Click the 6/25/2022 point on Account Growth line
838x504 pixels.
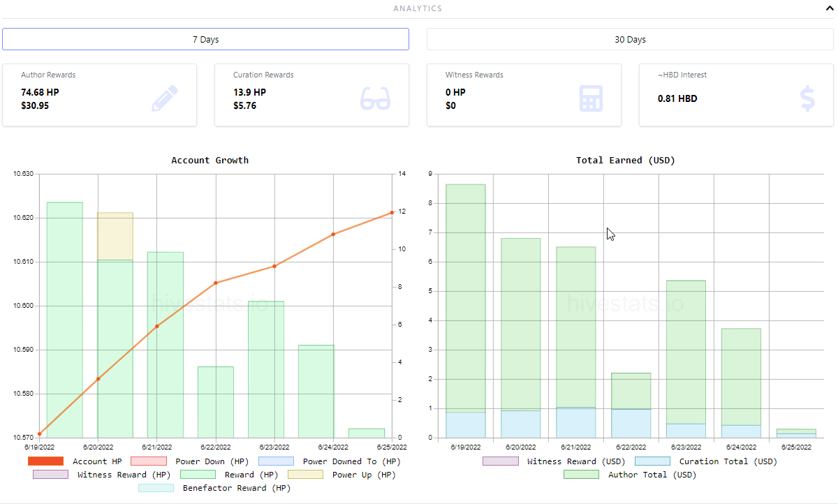pos(392,213)
